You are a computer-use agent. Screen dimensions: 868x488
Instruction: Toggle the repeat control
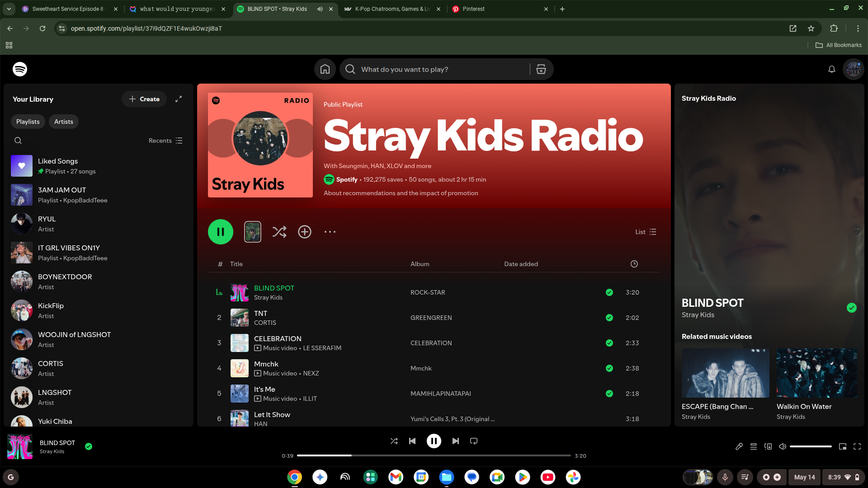point(474,441)
